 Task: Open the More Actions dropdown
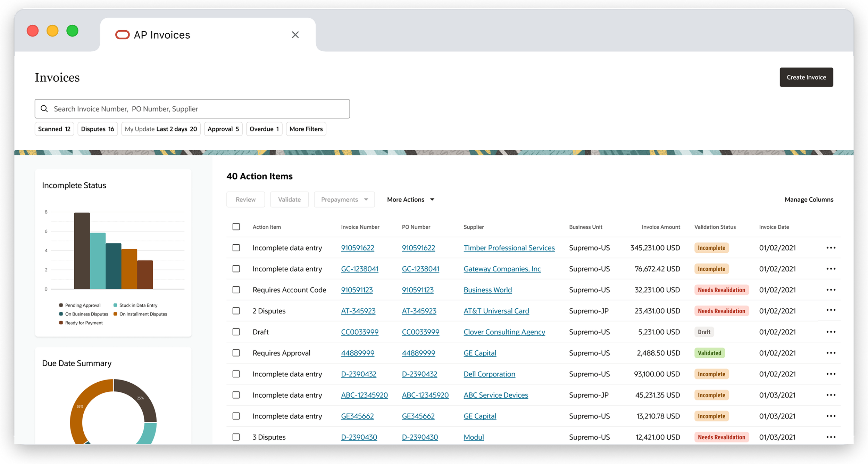click(x=410, y=200)
